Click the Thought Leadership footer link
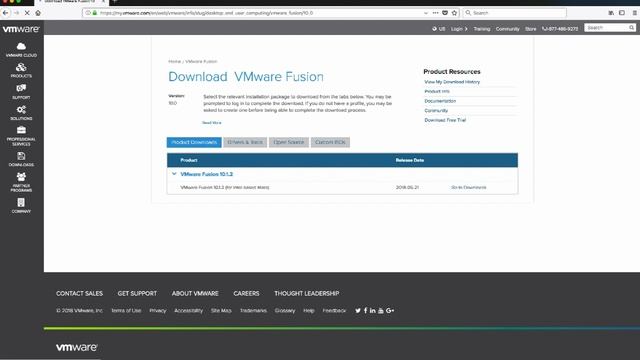Viewport: 640px width, 360px height. coord(307,293)
